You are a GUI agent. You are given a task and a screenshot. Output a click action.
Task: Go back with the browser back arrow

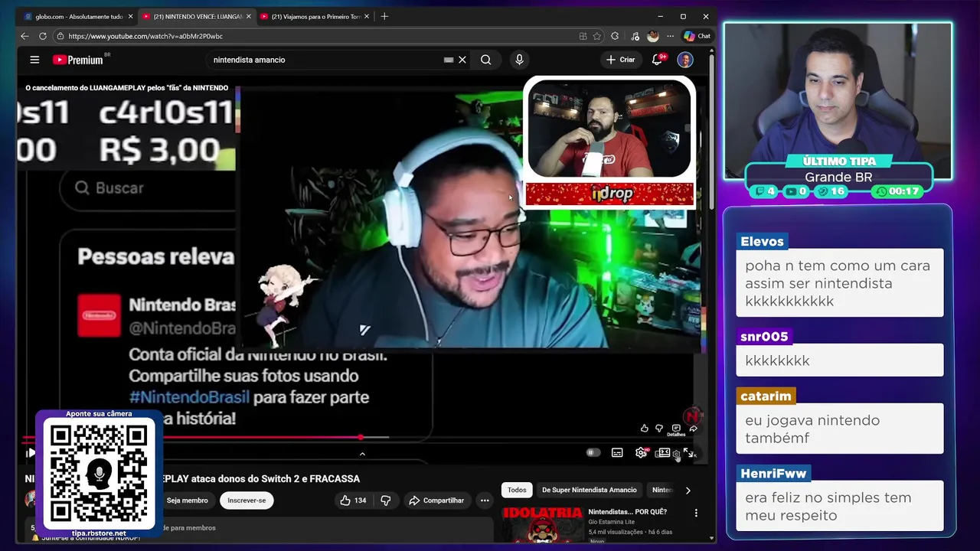coord(24,36)
